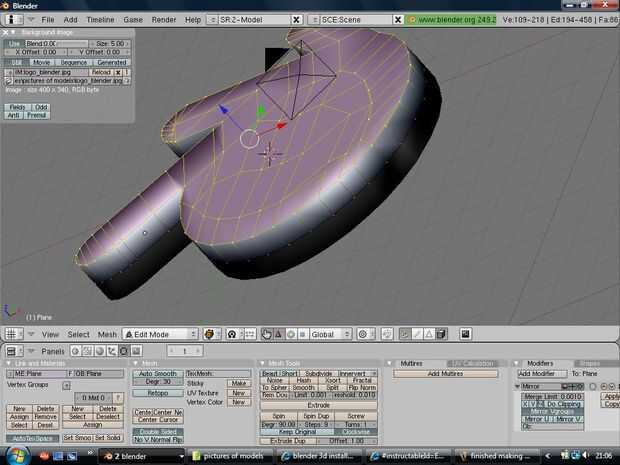Collapse the Link and Materials panel

pyautogui.click(x=9, y=363)
